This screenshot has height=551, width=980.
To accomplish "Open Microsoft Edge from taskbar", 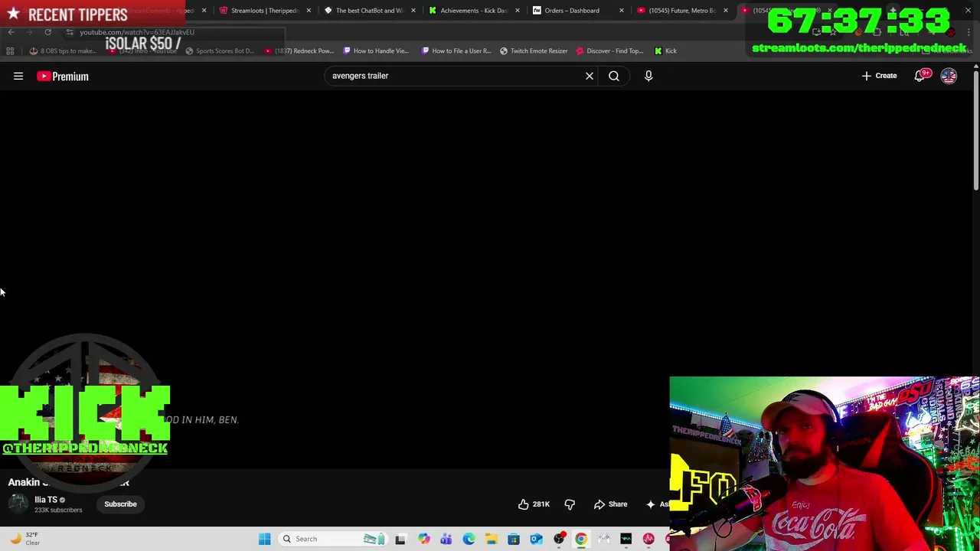I will pyautogui.click(x=469, y=539).
